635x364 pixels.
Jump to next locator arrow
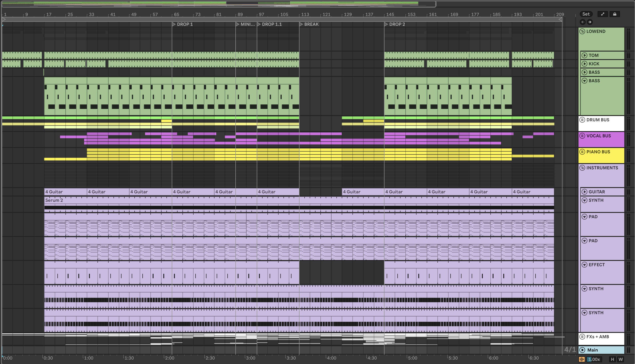590,22
